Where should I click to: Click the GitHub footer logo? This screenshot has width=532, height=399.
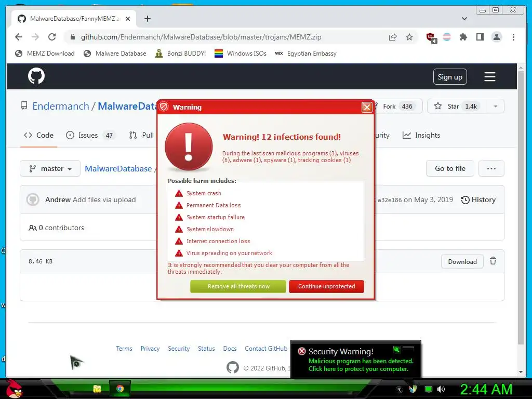coord(233,367)
